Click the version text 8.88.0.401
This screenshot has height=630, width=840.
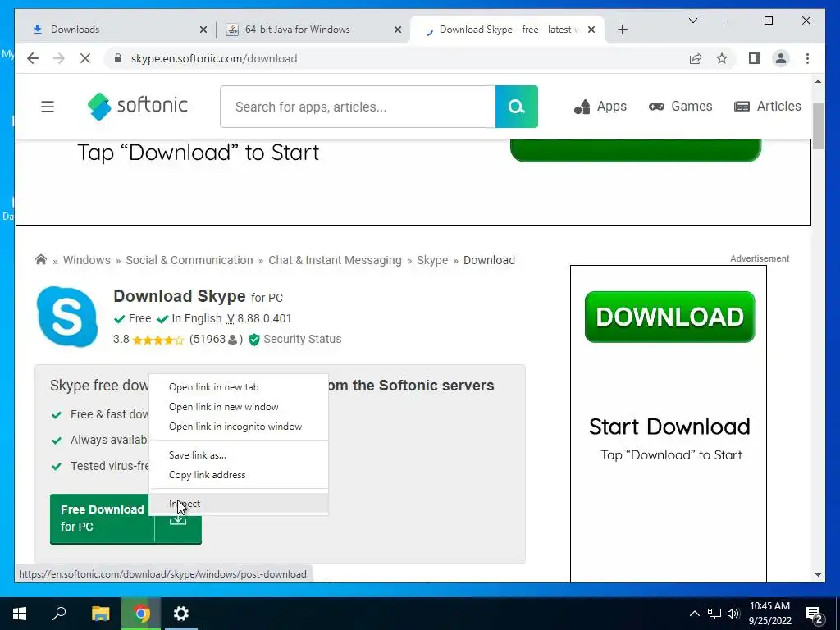265,318
